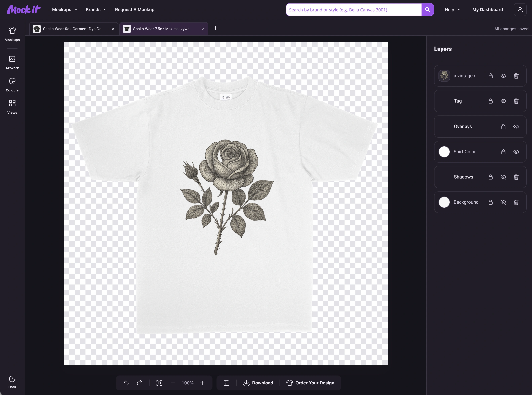This screenshot has width=532, height=395.
Task: Click the redo arrow
Action: 139,383
